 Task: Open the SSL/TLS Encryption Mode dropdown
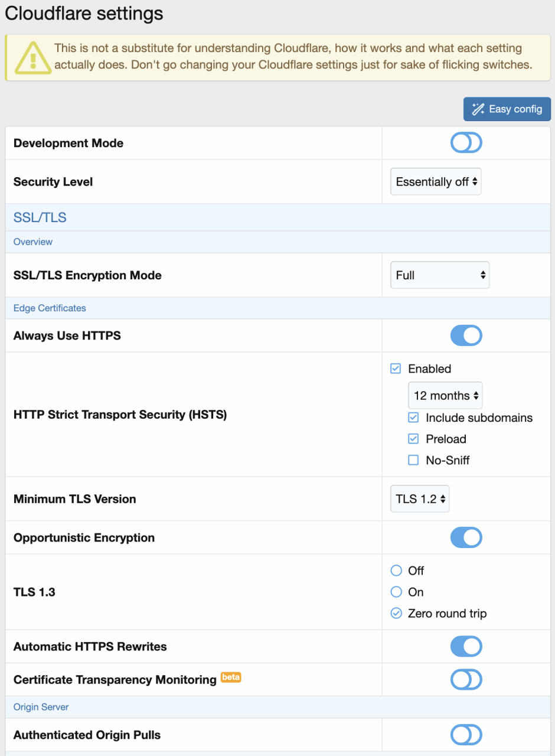point(440,275)
